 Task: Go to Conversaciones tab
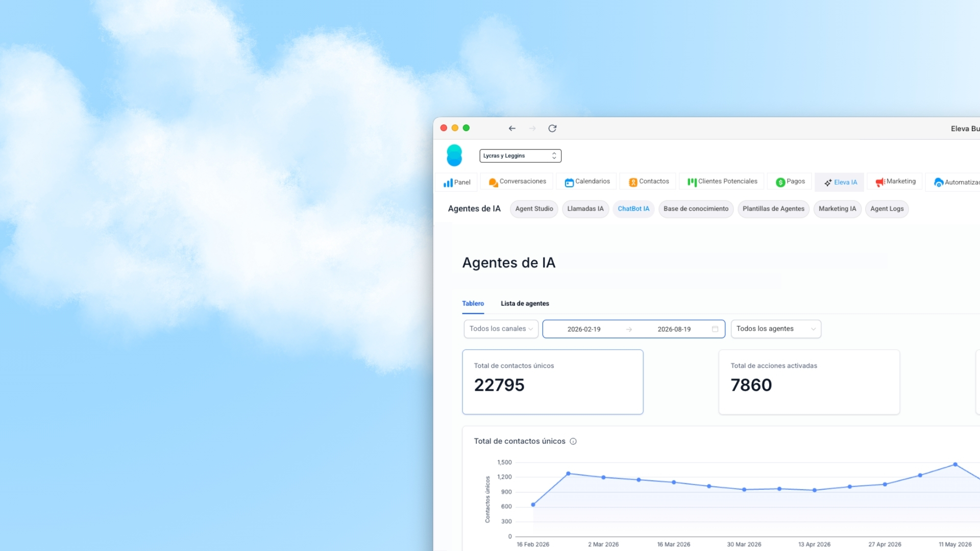point(517,182)
